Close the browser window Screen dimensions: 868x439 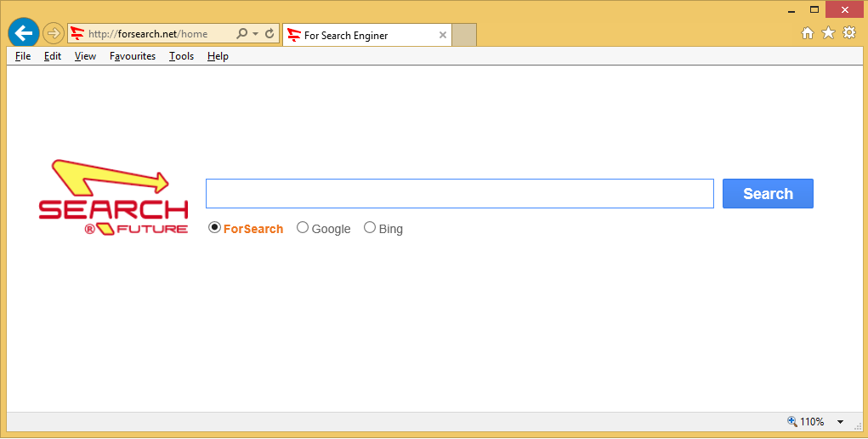tap(845, 9)
